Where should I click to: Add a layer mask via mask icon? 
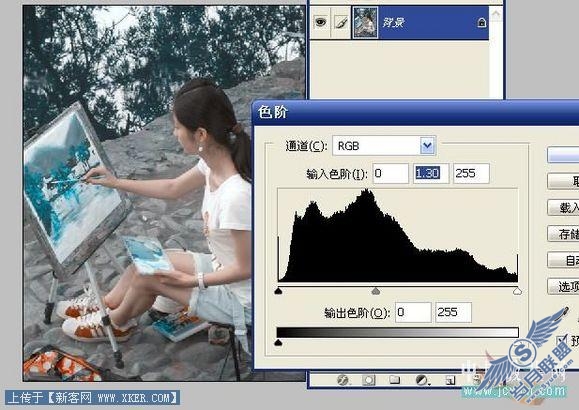pos(369,380)
